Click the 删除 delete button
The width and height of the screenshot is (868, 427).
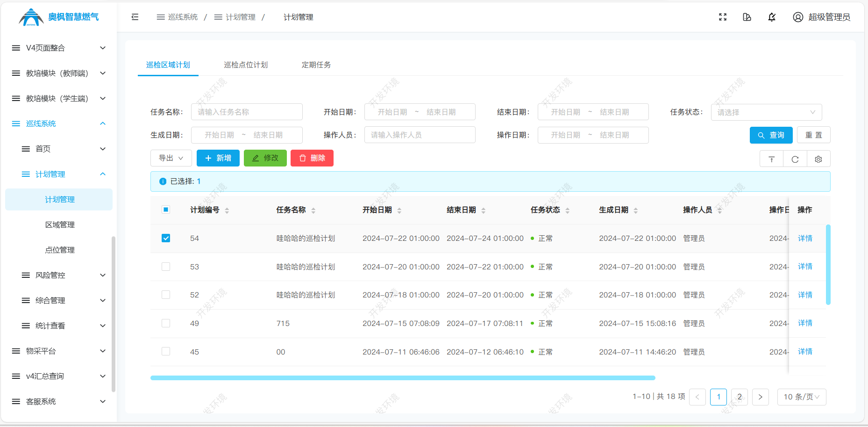pyautogui.click(x=312, y=158)
